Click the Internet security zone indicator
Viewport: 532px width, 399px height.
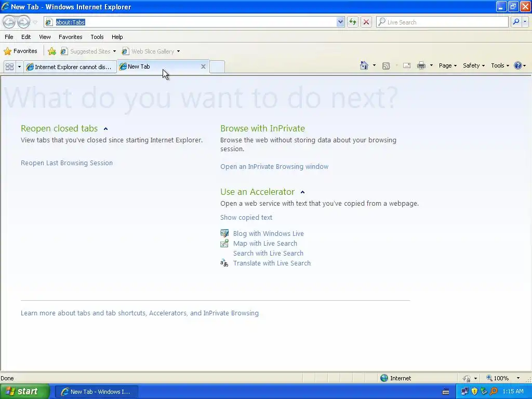click(395, 378)
